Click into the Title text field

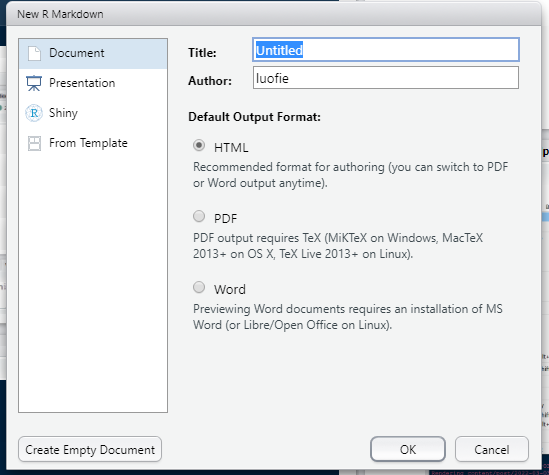coord(386,50)
